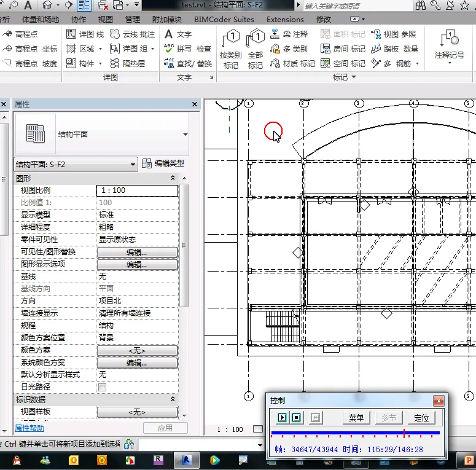Click the 菜单 button in 控制 window
This screenshot has width=476, height=470.
(x=356, y=418)
